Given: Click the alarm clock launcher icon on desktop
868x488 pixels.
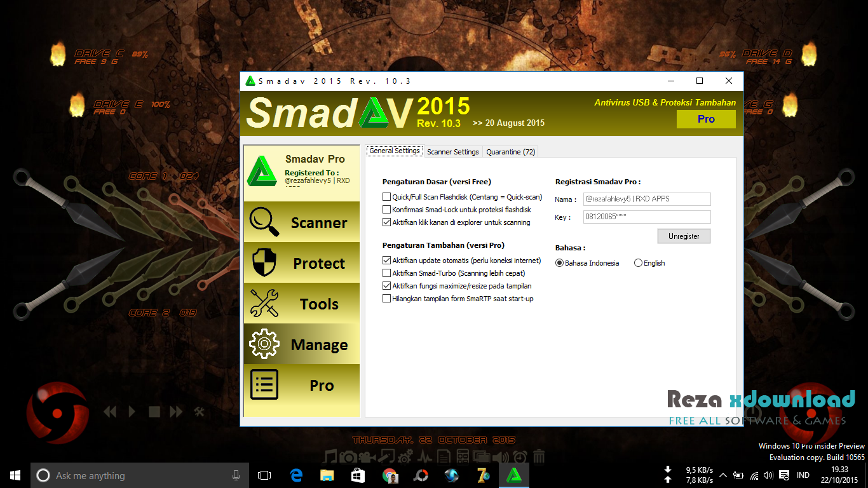Looking at the screenshot, I should [x=520, y=456].
